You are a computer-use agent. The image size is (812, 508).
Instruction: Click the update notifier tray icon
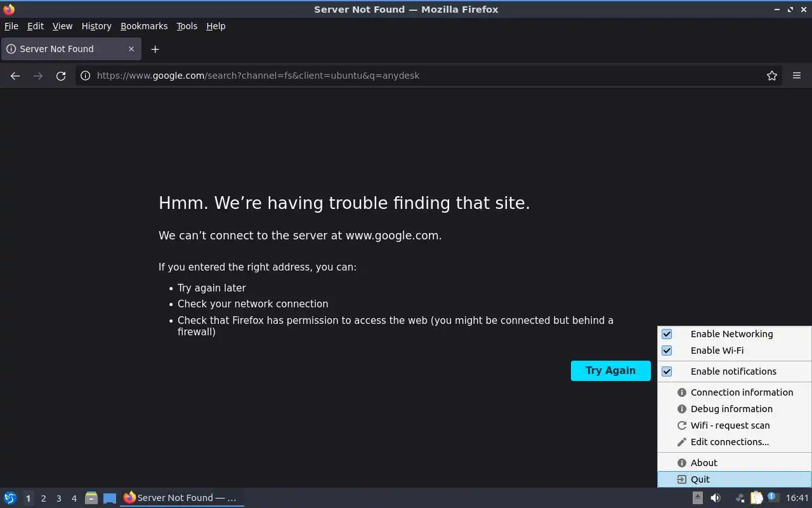point(773,497)
